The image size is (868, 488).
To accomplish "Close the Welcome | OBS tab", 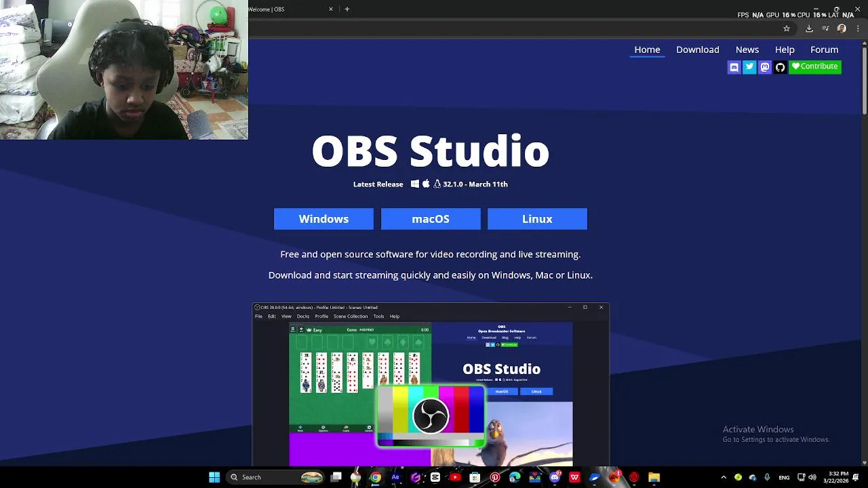I will click(x=331, y=9).
